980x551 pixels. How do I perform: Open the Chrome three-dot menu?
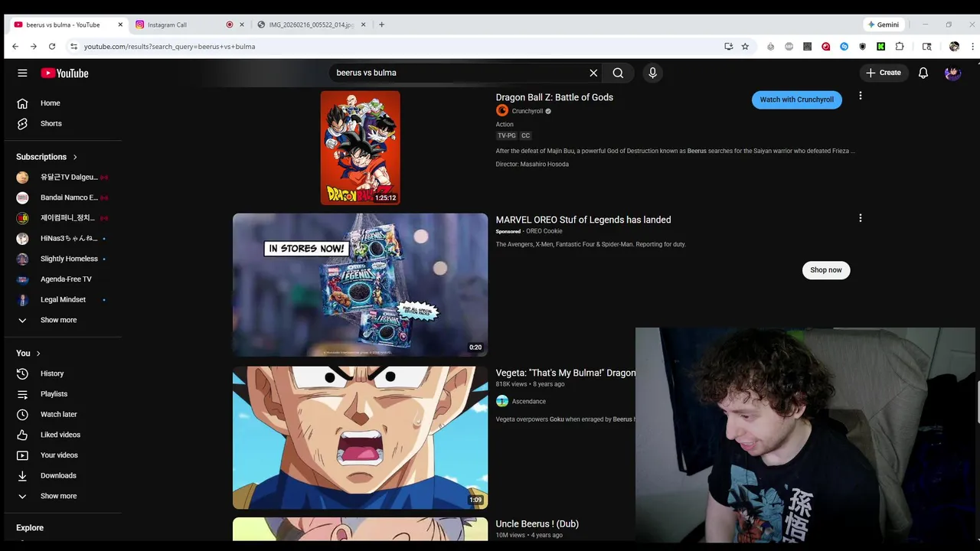[x=972, y=46]
